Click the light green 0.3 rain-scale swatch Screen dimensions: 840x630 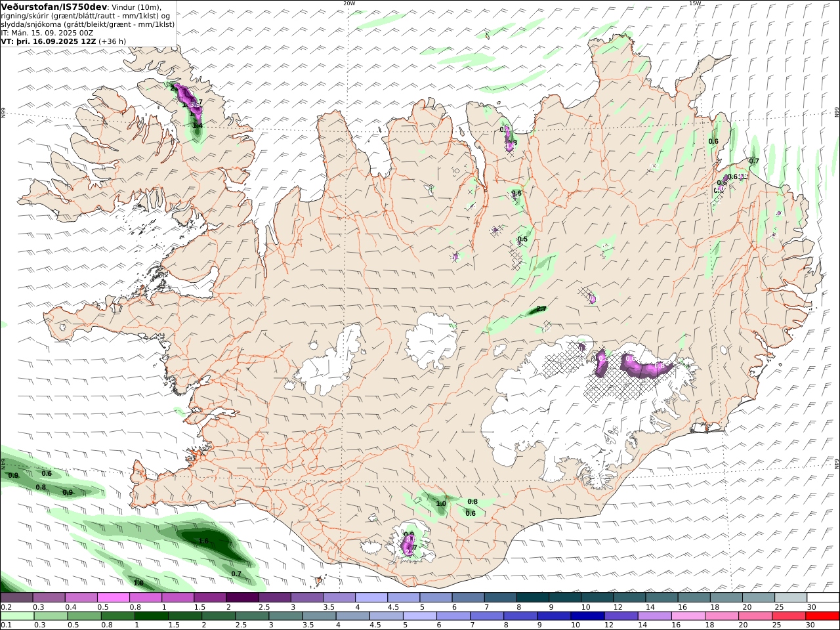pyautogui.click(x=51, y=616)
